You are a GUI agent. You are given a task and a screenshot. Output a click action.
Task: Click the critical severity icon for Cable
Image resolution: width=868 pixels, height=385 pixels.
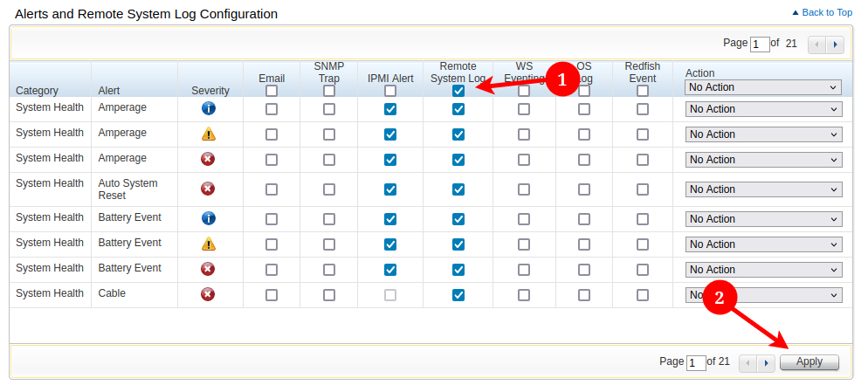point(208,295)
